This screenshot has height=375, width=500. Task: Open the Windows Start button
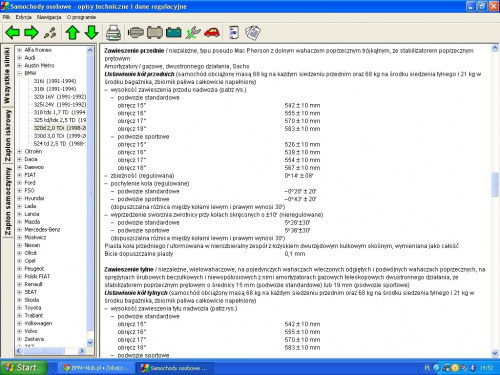pos(23,368)
